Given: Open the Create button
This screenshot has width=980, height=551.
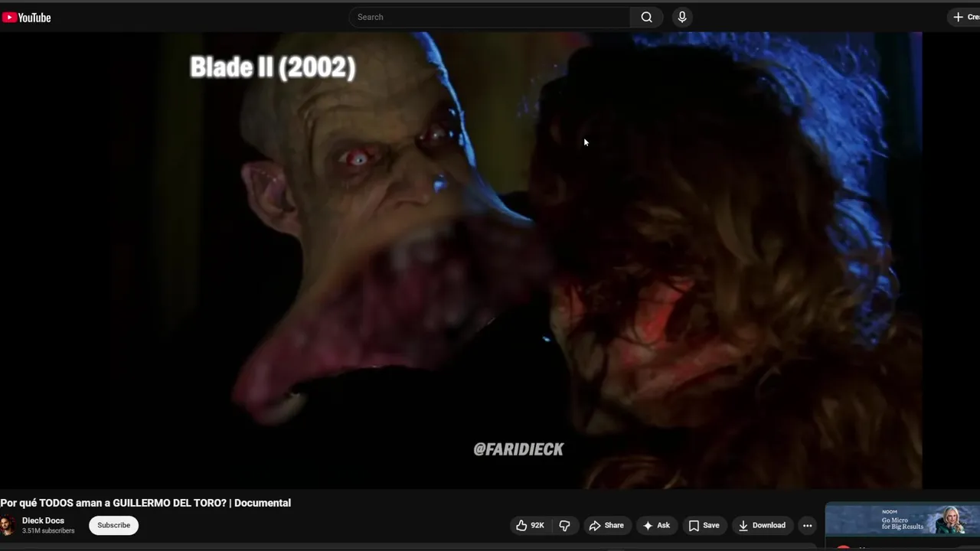Looking at the screenshot, I should pos(965,17).
